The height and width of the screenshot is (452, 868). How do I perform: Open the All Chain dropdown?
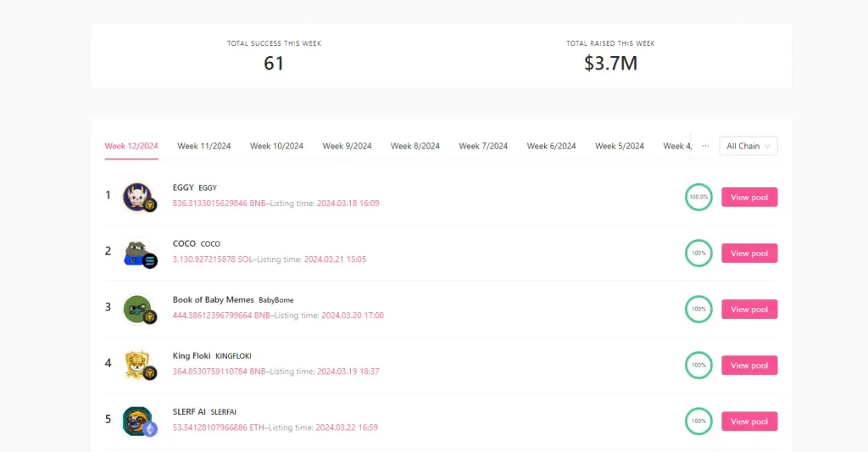pyautogui.click(x=748, y=146)
